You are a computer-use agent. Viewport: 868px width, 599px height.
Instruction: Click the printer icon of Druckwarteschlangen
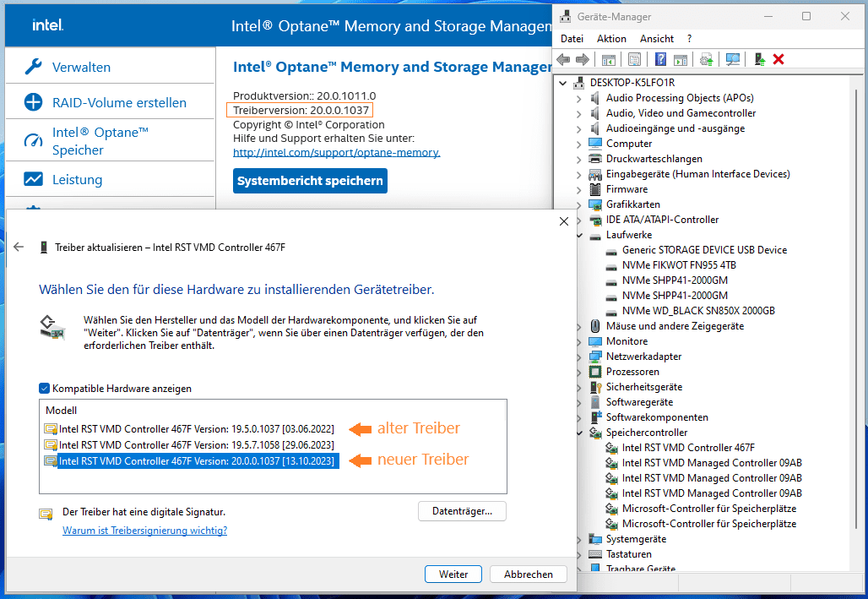595,159
